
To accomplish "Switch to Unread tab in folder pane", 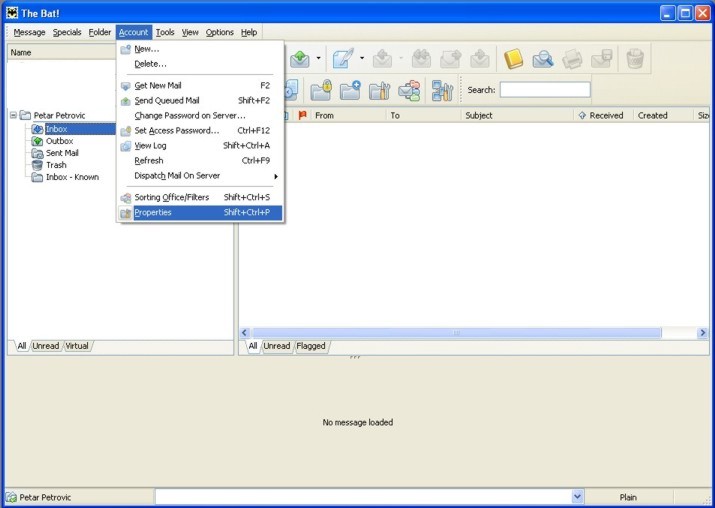I will pyautogui.click(x=46, y=346).
